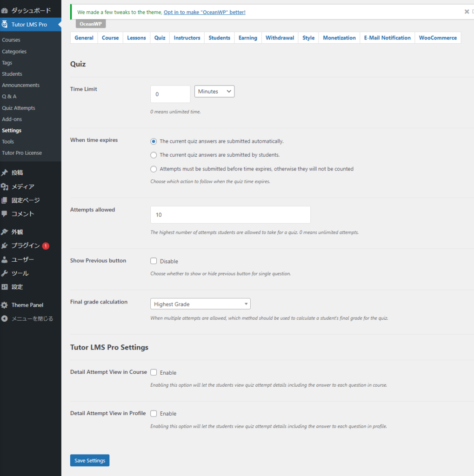Select 'submitted by students' radio option
474x476 pixels.
coord(154,155)
